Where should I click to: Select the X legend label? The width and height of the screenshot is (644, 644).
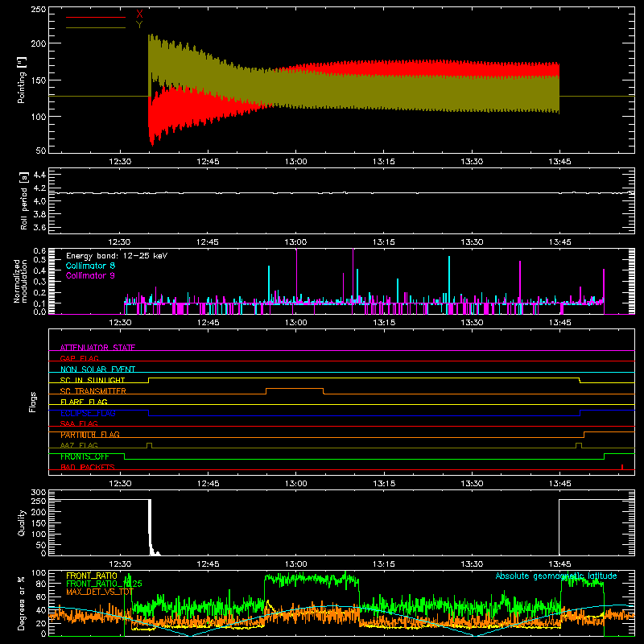tap(139, 14)
